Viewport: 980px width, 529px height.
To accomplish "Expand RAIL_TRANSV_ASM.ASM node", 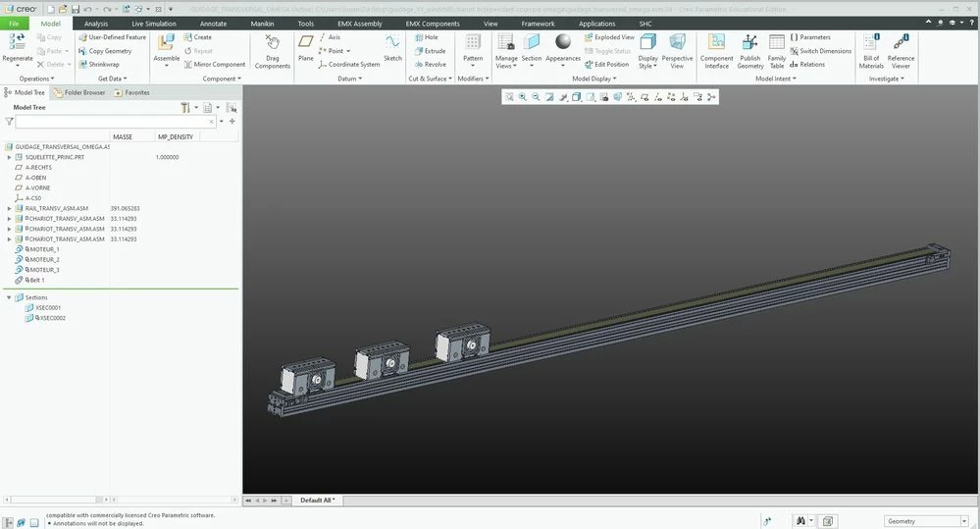I will (10, 208).
